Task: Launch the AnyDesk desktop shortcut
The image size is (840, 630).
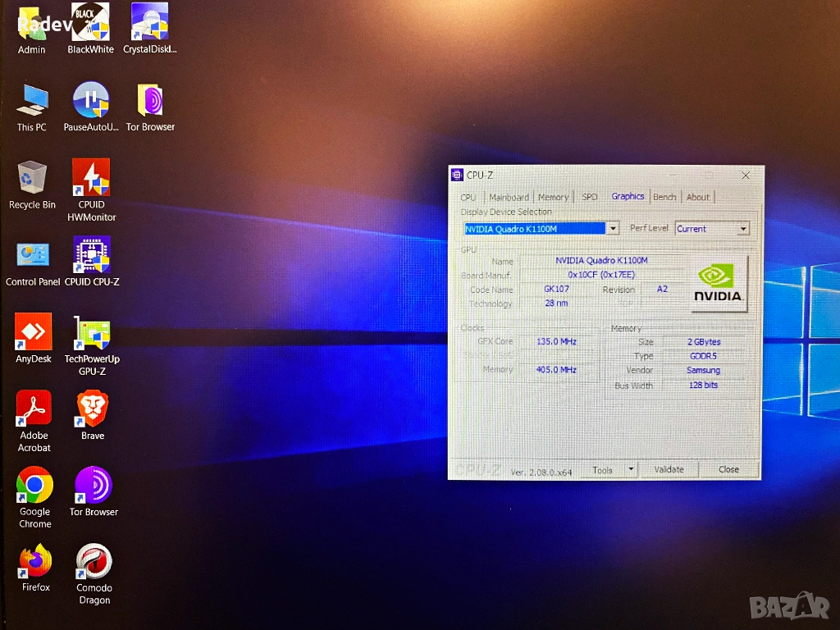Action: pyautogui.click(x=34, y=332)
